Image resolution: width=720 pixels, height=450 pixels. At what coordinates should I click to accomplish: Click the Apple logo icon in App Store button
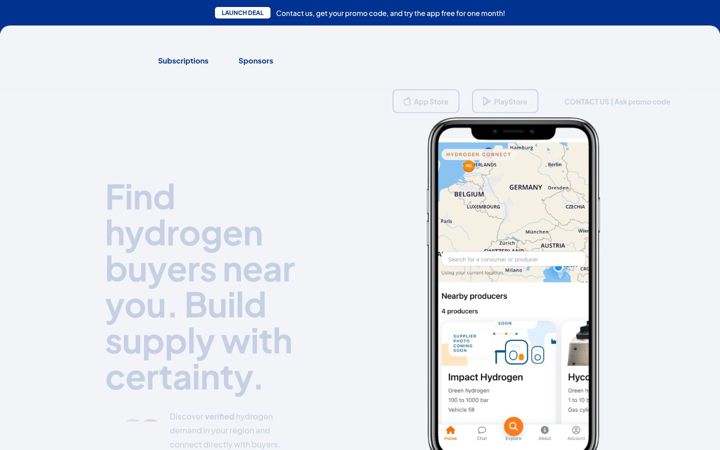point(407,101)
